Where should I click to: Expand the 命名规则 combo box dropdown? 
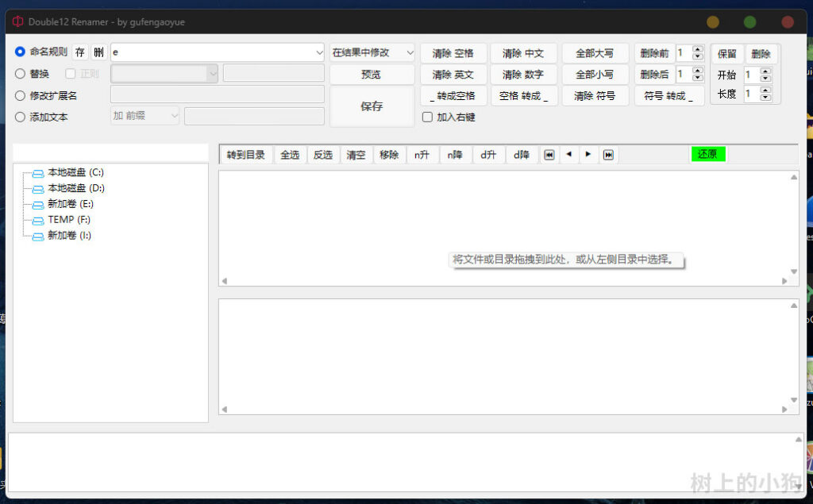[x=318, y=53]
